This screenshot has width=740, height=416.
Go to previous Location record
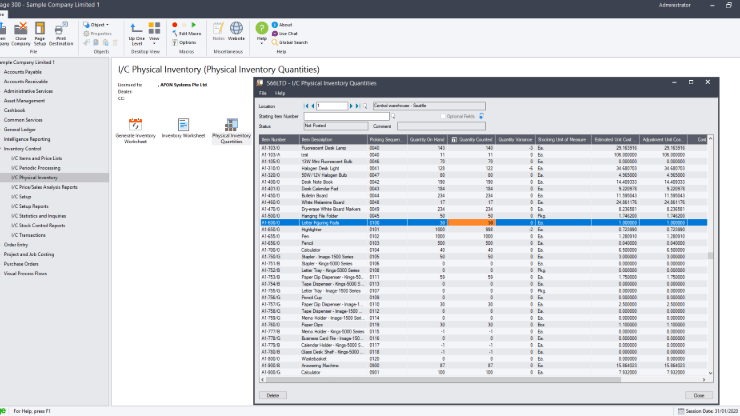pos(312,106)
